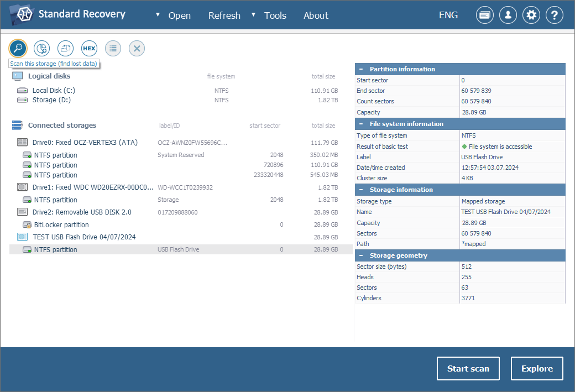Click the close storage X icon

tap(137, 49)
